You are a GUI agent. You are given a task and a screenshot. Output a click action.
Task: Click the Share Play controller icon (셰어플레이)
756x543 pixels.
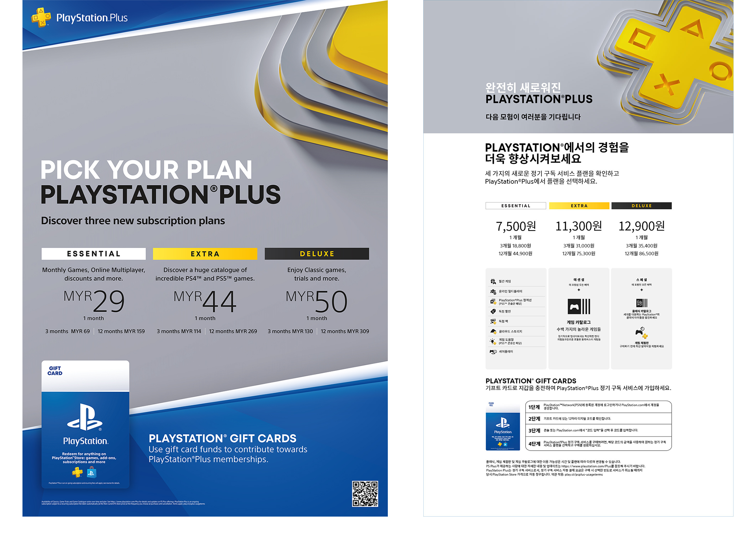tap(493, 352)
